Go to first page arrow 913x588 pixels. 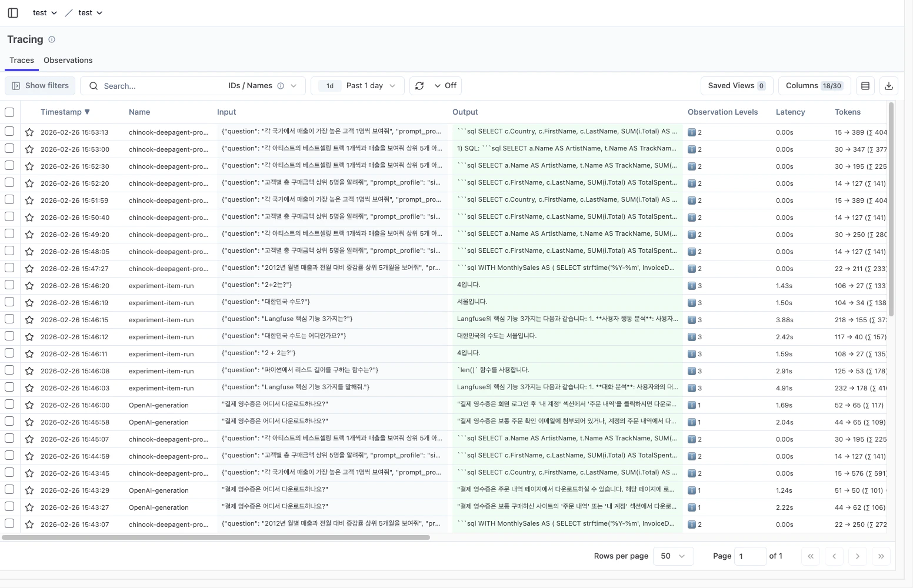(811, 556)
